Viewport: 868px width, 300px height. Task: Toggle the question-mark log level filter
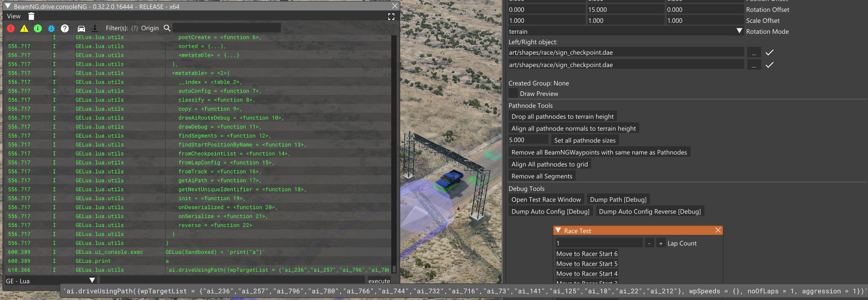tap(65, 28)
